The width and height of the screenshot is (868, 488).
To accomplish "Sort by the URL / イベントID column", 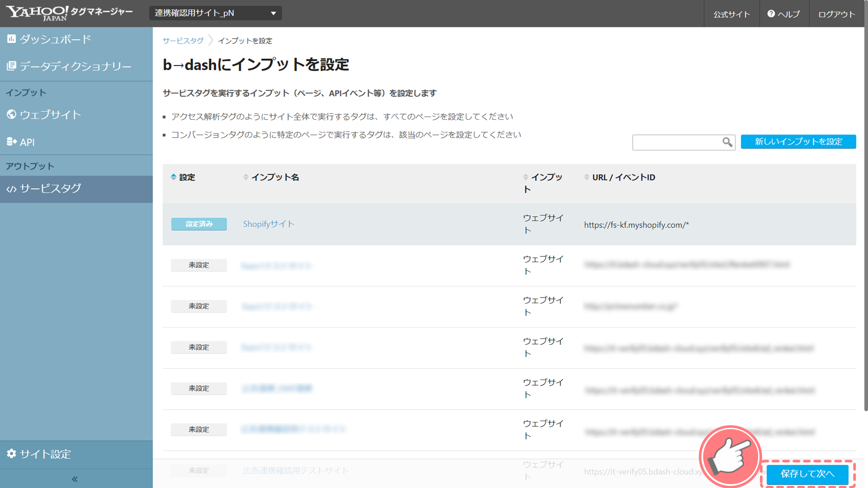I will 620,177.
